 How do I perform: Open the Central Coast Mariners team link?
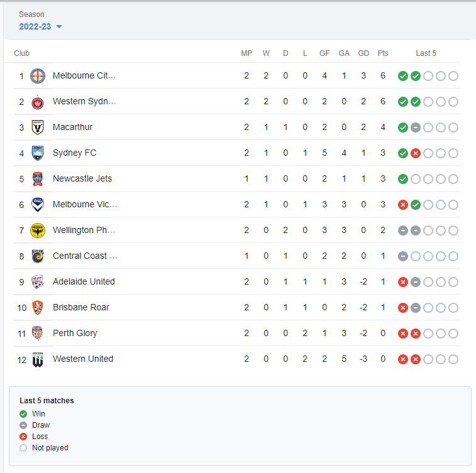click(85, 256)
